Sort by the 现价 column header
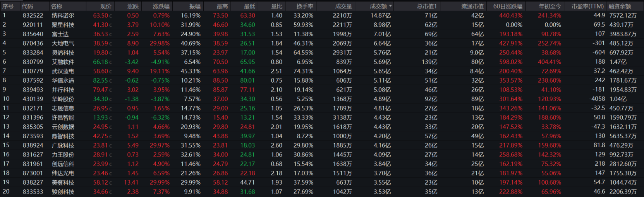644x197 pixels. click(106, 6)
